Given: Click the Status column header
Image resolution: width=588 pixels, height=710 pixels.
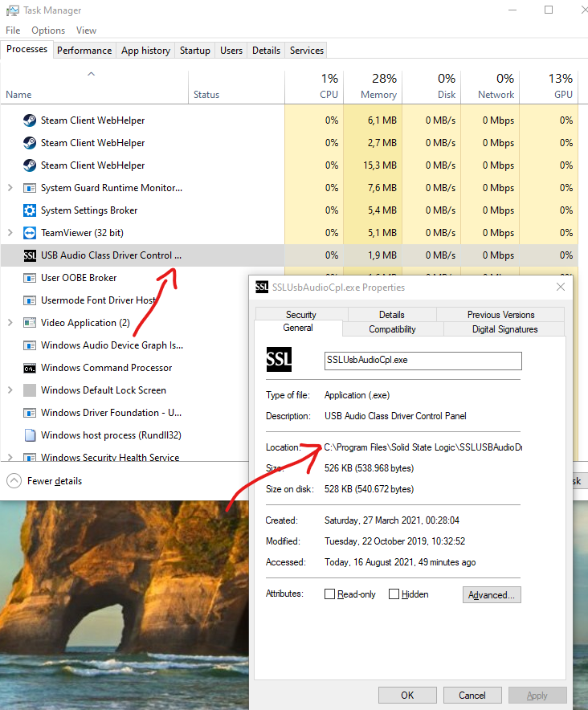Looking at the screenshot, I should coord(236,86).
